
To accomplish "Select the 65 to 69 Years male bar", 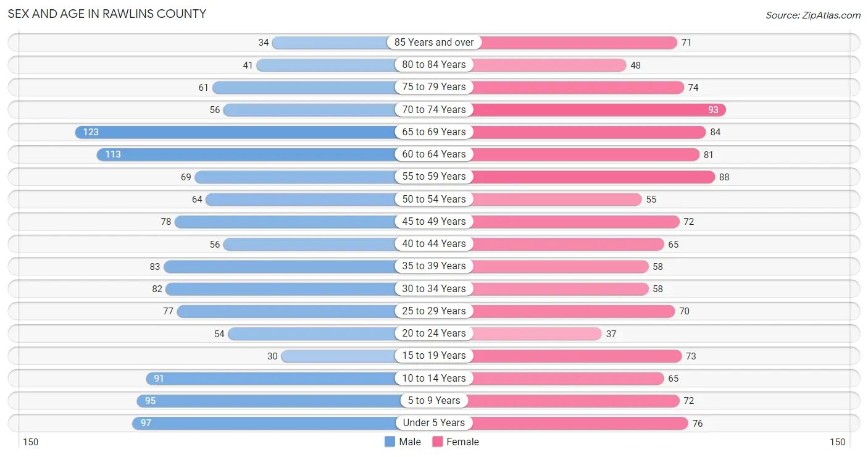I will 236,132.
